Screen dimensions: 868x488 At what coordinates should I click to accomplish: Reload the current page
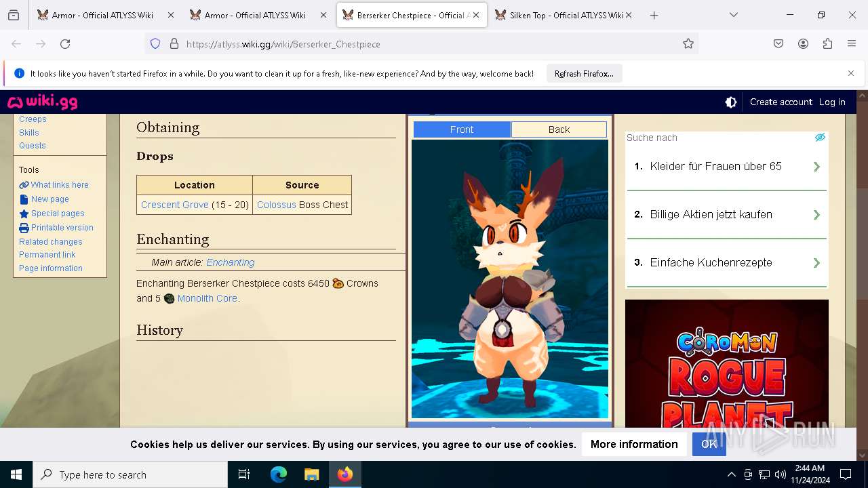(65, 44)
